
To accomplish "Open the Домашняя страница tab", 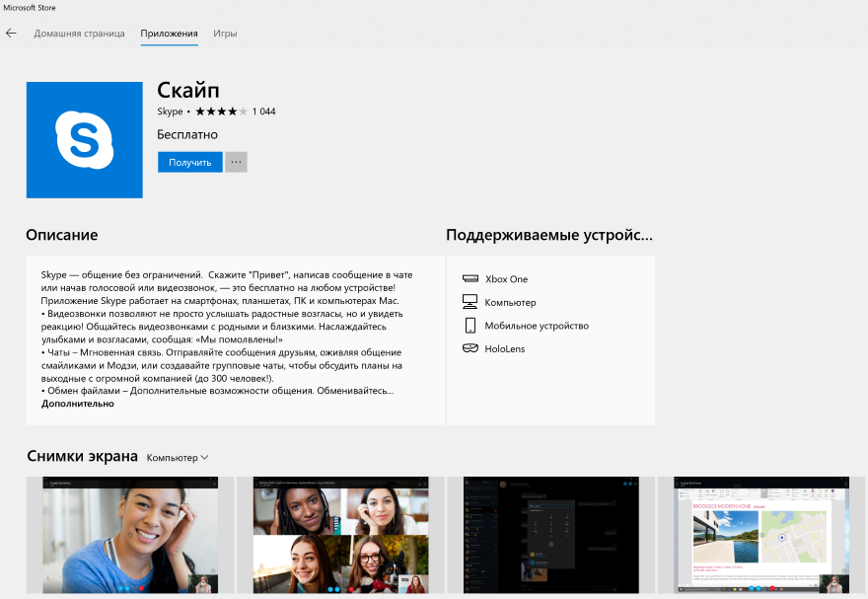I will point(79,34).
